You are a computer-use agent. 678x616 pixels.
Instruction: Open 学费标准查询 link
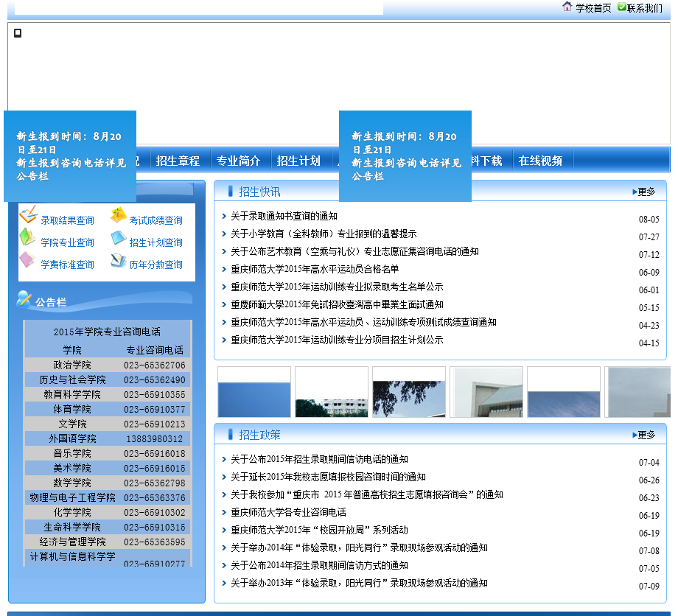click(x=68, y=265)
